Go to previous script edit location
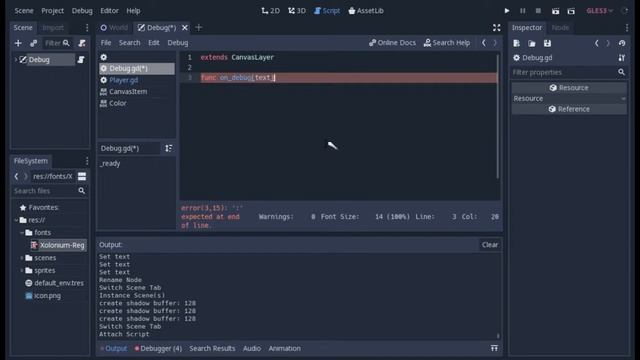 tap(484, 42)
